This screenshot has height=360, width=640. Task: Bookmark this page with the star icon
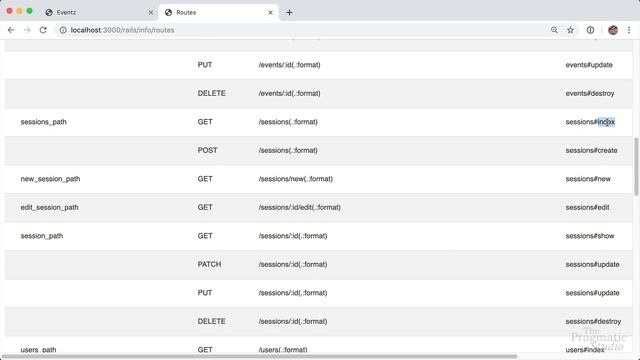click(x=570, y=30)
